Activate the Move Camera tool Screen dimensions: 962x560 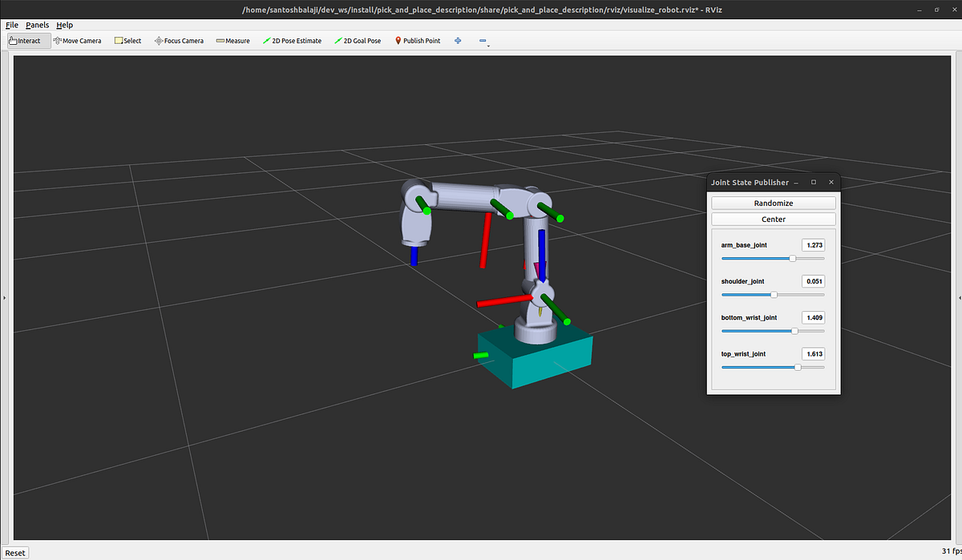tap(77, 40)
